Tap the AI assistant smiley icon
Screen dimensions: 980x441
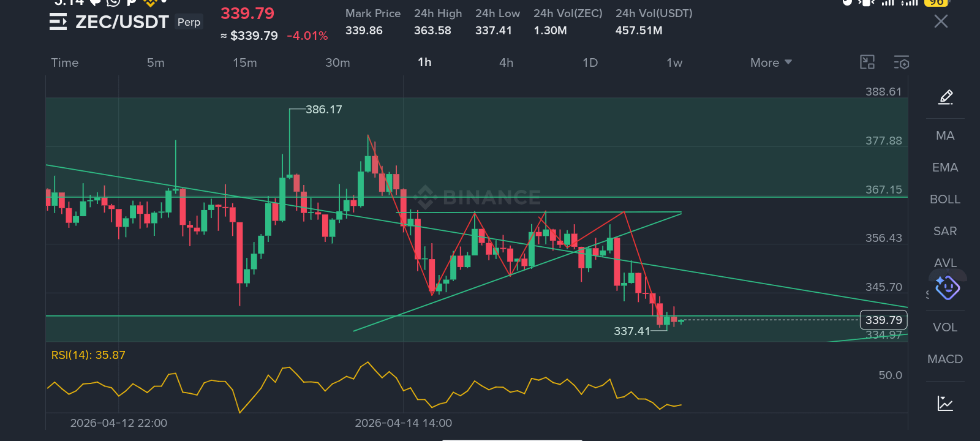coord(947,287)
